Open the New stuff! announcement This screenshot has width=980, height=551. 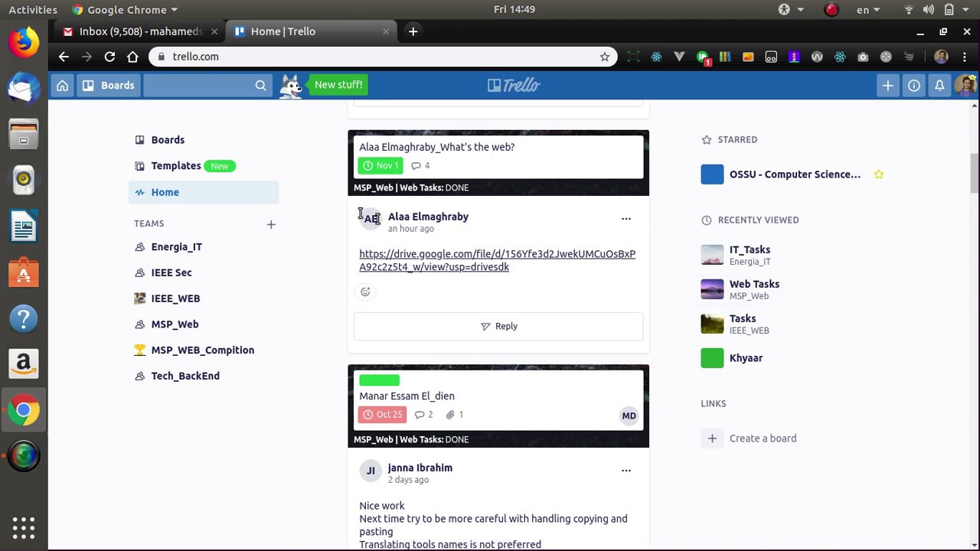tap(338, 85)
